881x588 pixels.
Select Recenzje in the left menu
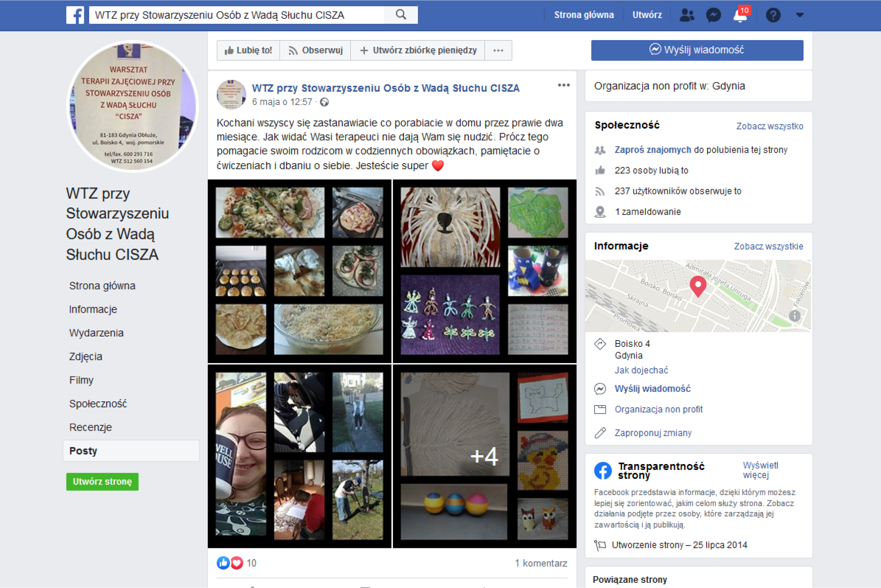(91, 427)
